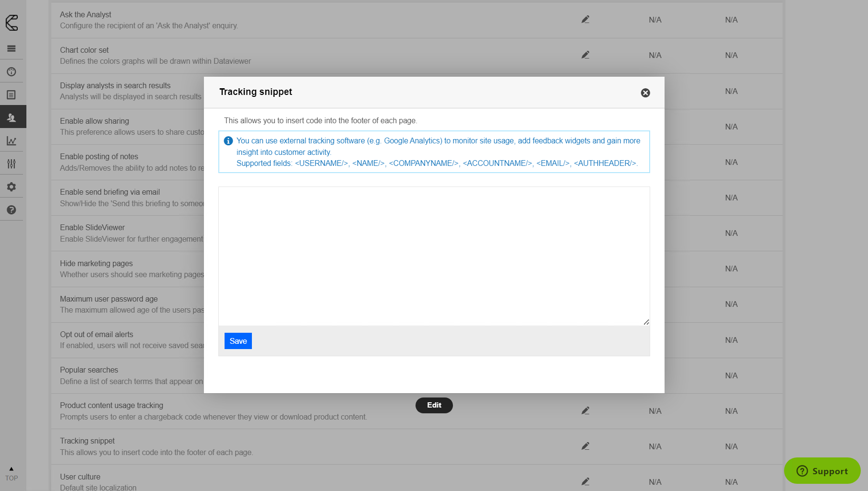868x491 pixels.
Task: Close the Tracking snippet dialog
Action: [x=645, y=93]
